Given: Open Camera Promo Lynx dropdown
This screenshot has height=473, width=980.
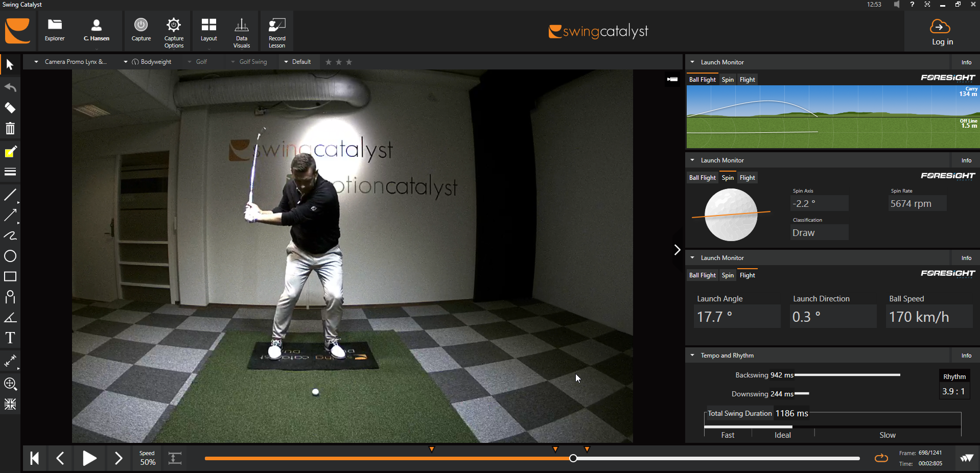Looking at the screenshot, I should coord(71,62).
